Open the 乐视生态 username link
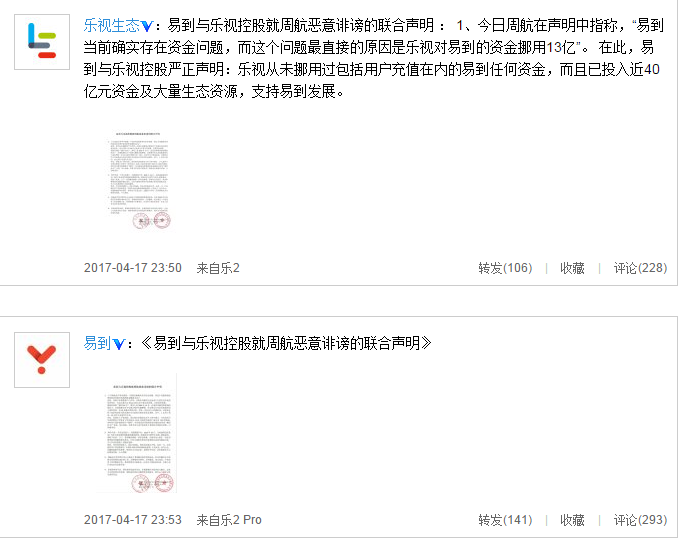The image size is (678, 540). tap(112, 26)
